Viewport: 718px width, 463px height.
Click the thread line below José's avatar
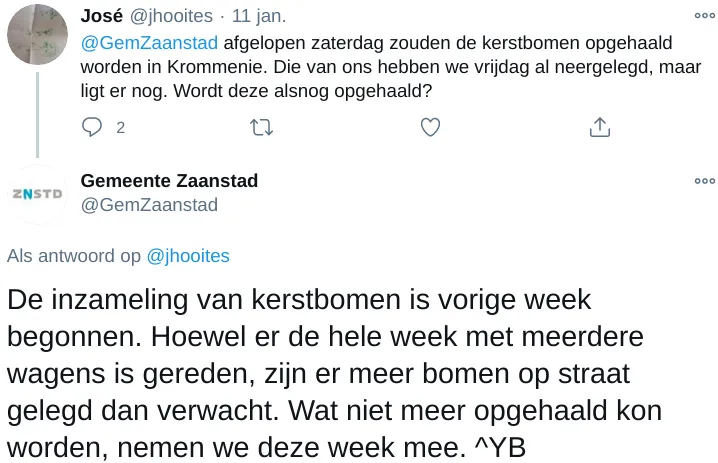pyautogui.click(x=37, y=110)
